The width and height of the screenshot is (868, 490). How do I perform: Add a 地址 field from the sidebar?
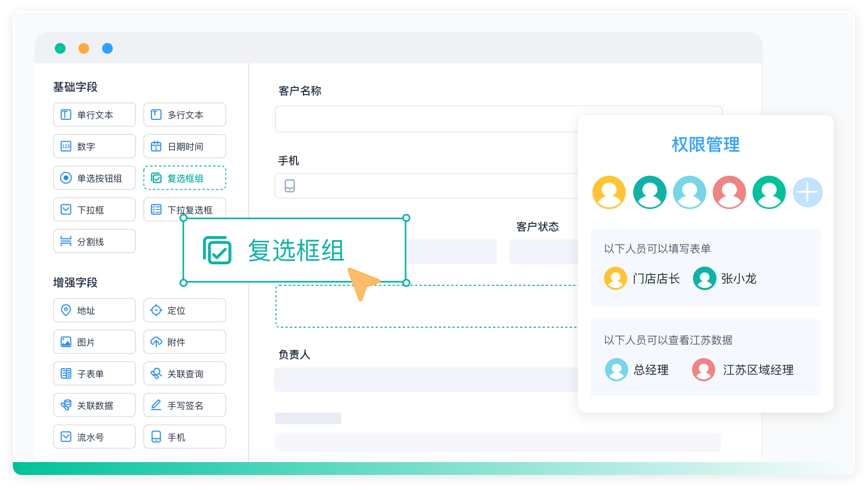[x=94, y=310]
